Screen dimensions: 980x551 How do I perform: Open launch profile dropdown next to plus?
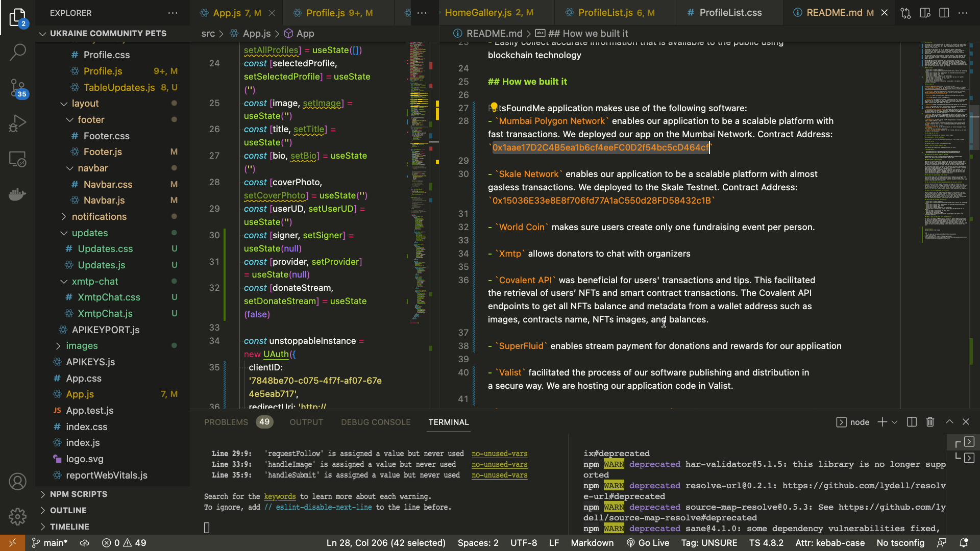click(894, 422)
